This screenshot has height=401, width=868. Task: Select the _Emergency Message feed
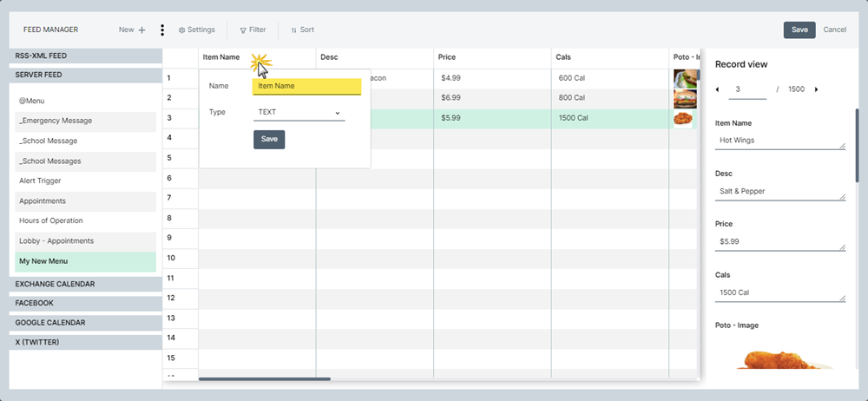tap(85, 122)
